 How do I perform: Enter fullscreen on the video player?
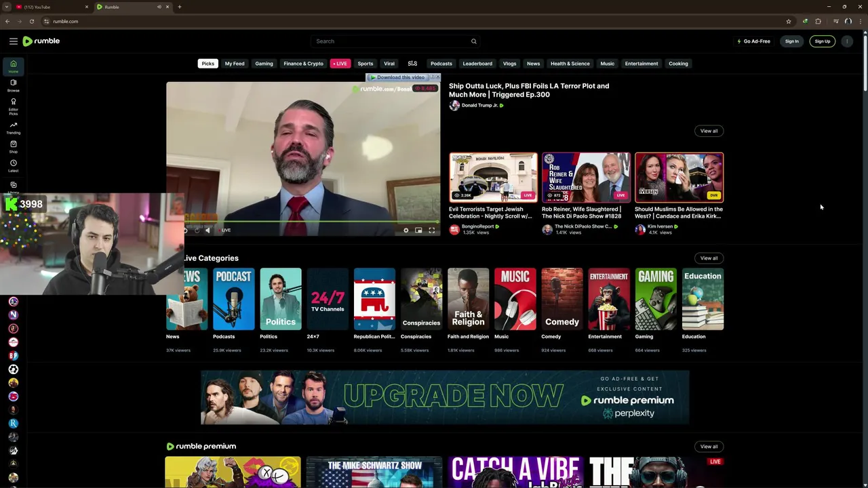(x=431, y=230)
